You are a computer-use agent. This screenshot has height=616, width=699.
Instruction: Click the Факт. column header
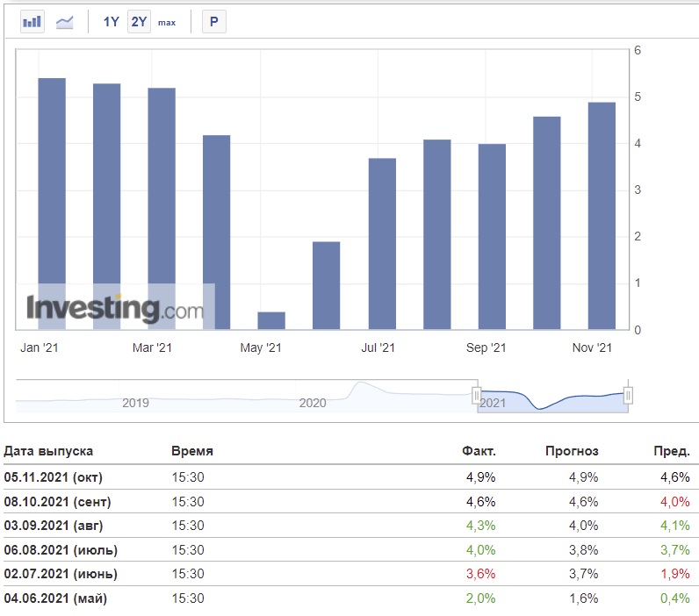tap(479, 451)
